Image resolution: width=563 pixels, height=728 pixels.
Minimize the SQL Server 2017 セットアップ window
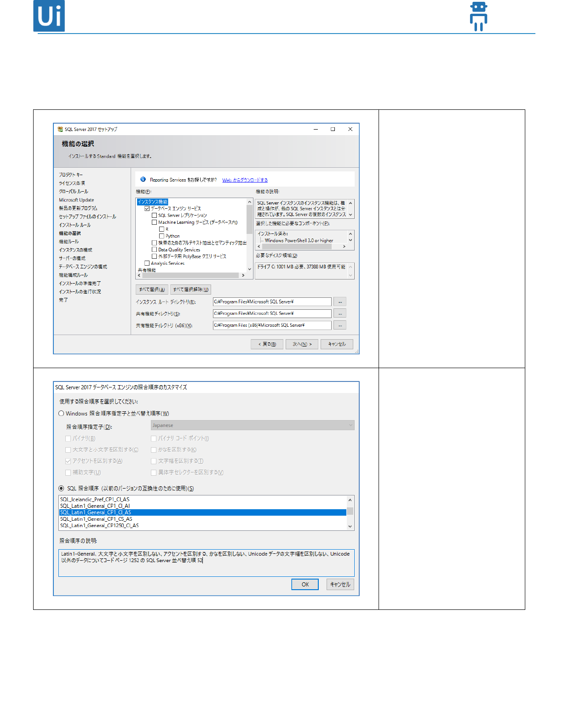(x=316, y=129)
